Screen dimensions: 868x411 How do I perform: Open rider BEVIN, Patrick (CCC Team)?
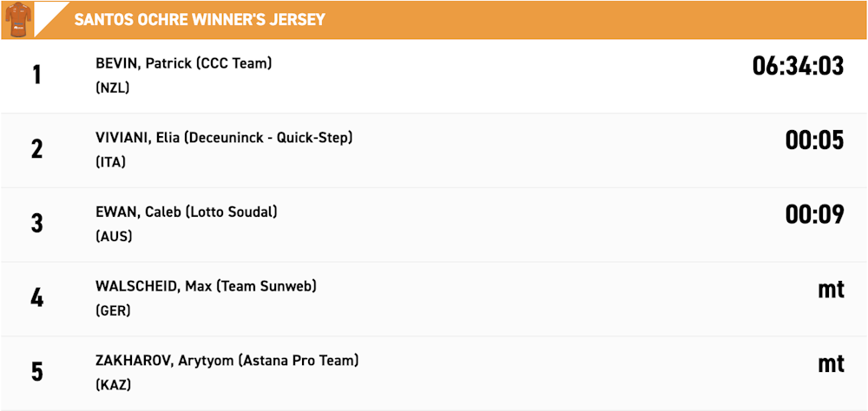coord(184,64)
